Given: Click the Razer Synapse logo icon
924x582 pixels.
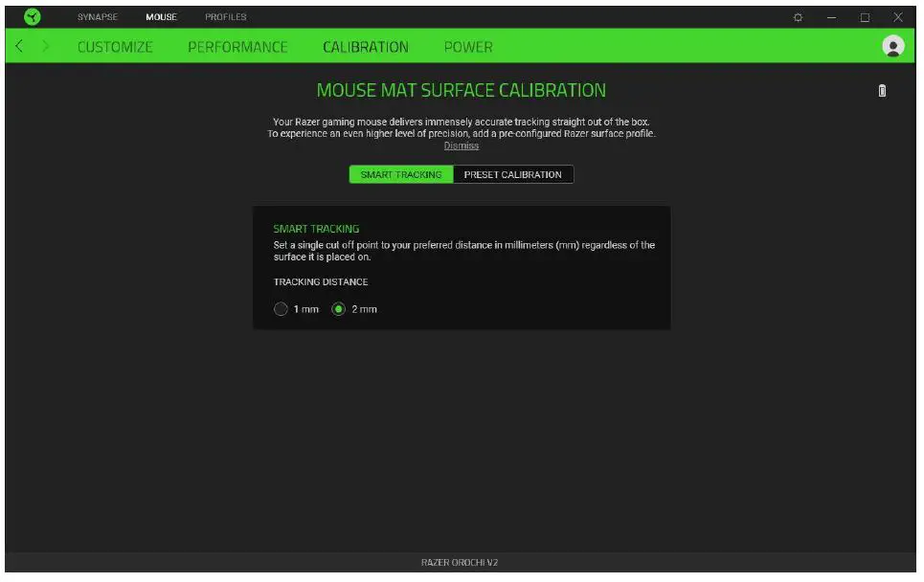Looking at the screenshot, I should pos(33,16).
